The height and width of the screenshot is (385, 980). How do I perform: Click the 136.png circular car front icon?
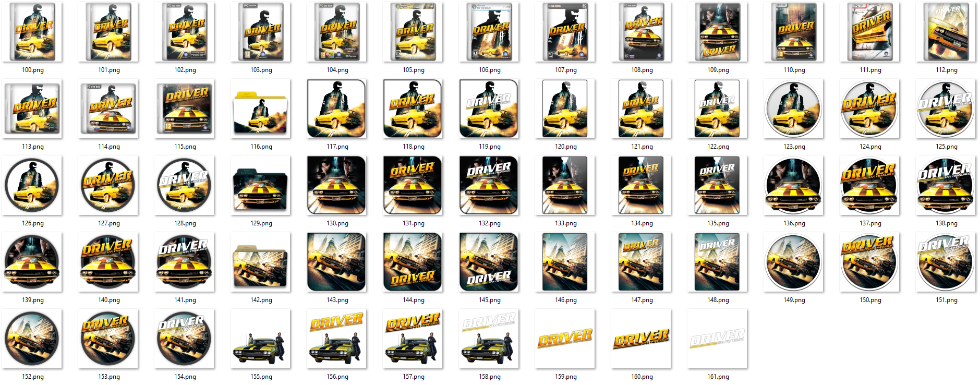(794, 185)
